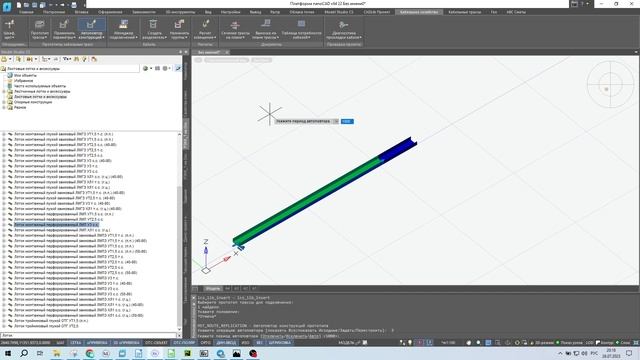
Task: Open File Explorer from the taskbar
Action: tap(56, 353)
